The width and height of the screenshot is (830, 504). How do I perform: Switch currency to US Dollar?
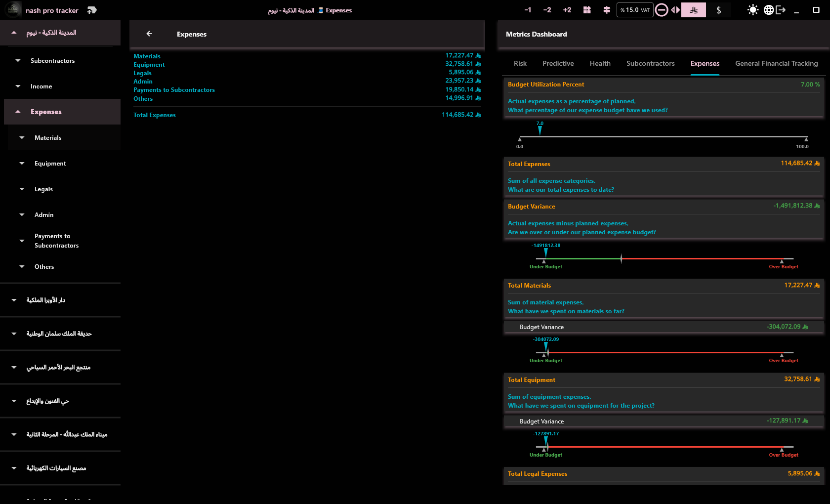click(x=719, y=10)
